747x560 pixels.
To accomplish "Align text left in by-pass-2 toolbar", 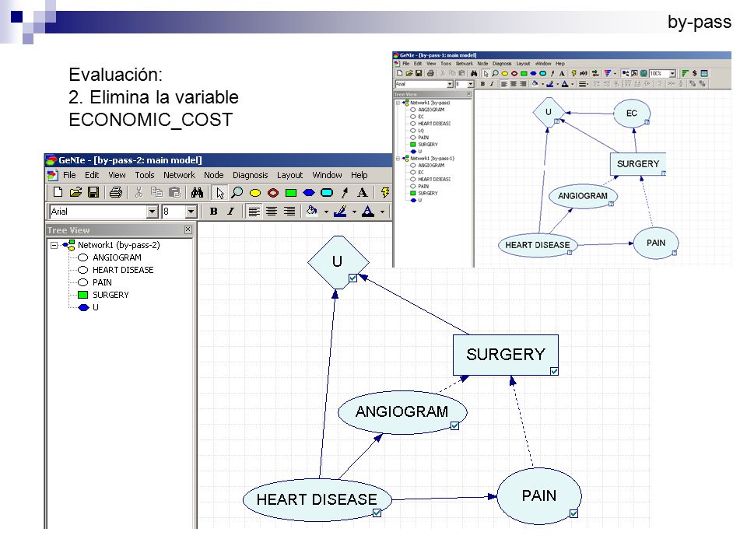I will (x=254, y=212).
